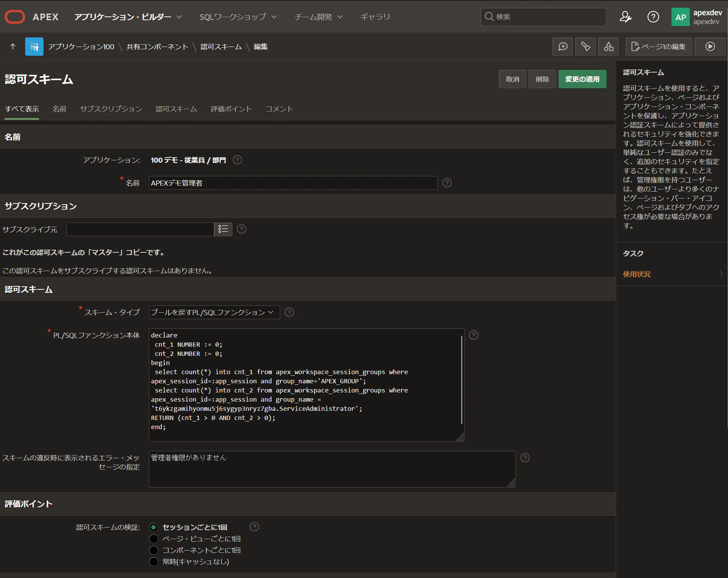
Task: Open list of values for サブスクライブ元
Action: [223, 229]
